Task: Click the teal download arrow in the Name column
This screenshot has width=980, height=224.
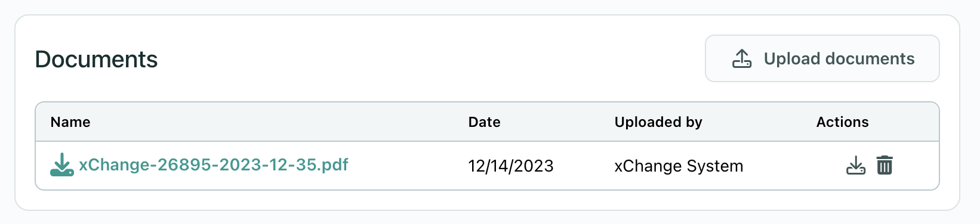Action: pyautogui.click(x=61, y=165)
